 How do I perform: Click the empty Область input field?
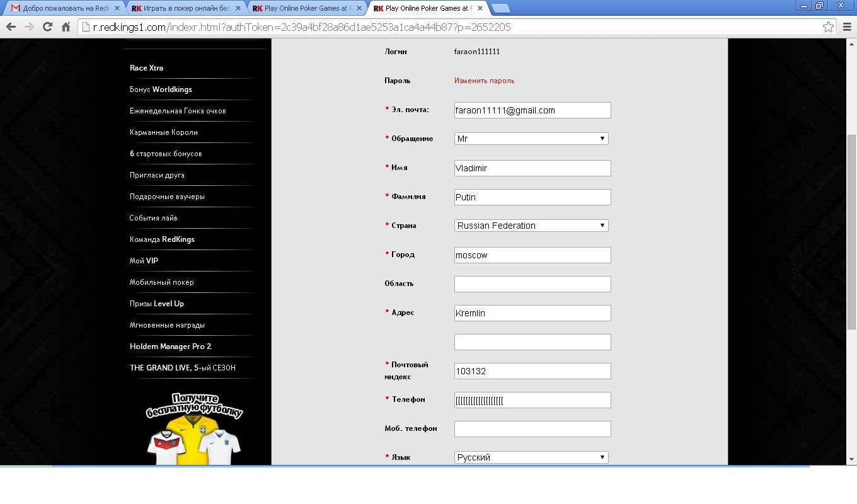532,284
